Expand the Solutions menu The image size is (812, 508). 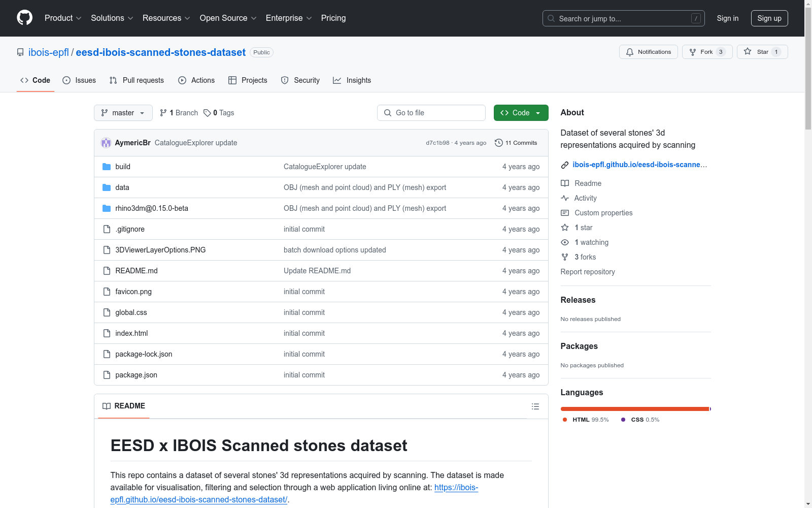[x=112, y=18]
